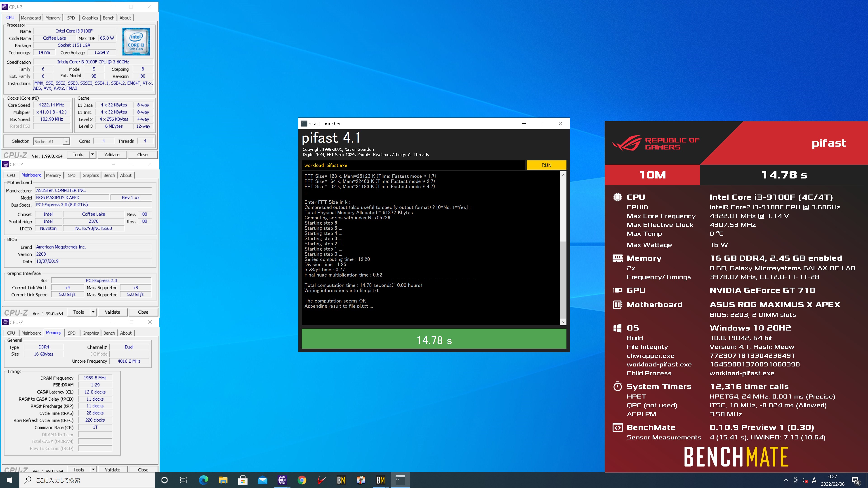Click the GPU card icon in BenchMate panel
Viewport: 868px width, 488px height.
[x=617, y=290]
